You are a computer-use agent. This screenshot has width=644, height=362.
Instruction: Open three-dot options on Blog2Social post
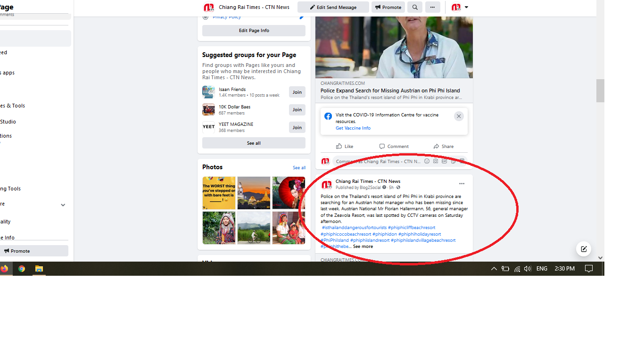tap(462, 184)
